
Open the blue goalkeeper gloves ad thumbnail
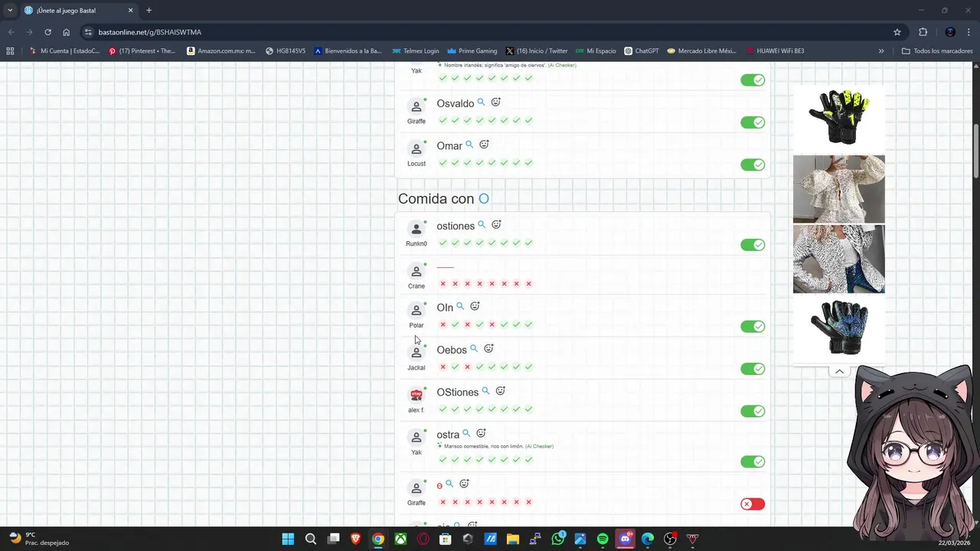[x=839, y=328]
